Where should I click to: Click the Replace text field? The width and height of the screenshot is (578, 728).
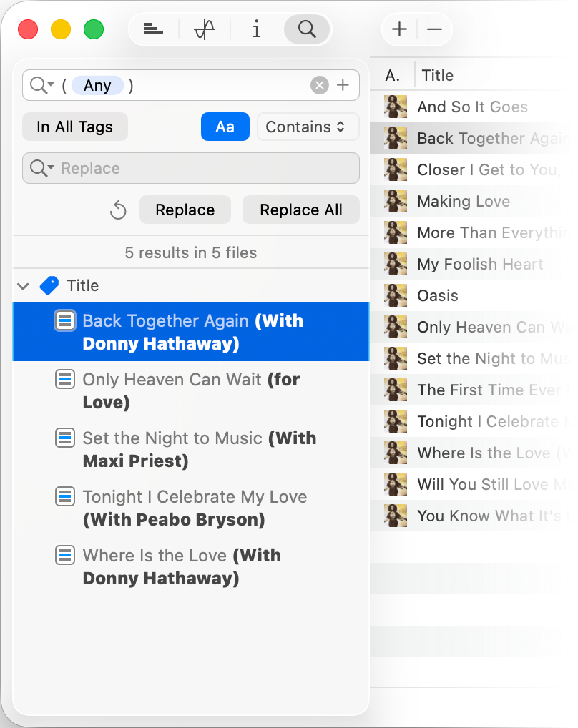(191, 168)
